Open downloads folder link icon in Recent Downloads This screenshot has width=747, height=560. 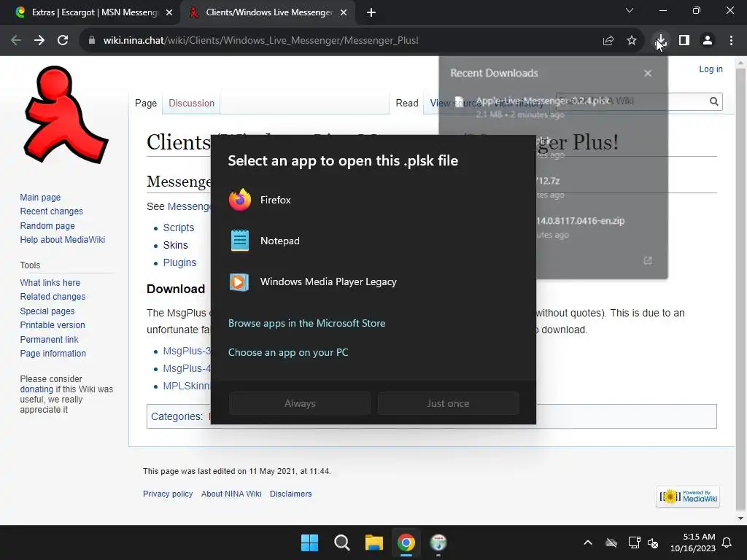pos(648,260)
